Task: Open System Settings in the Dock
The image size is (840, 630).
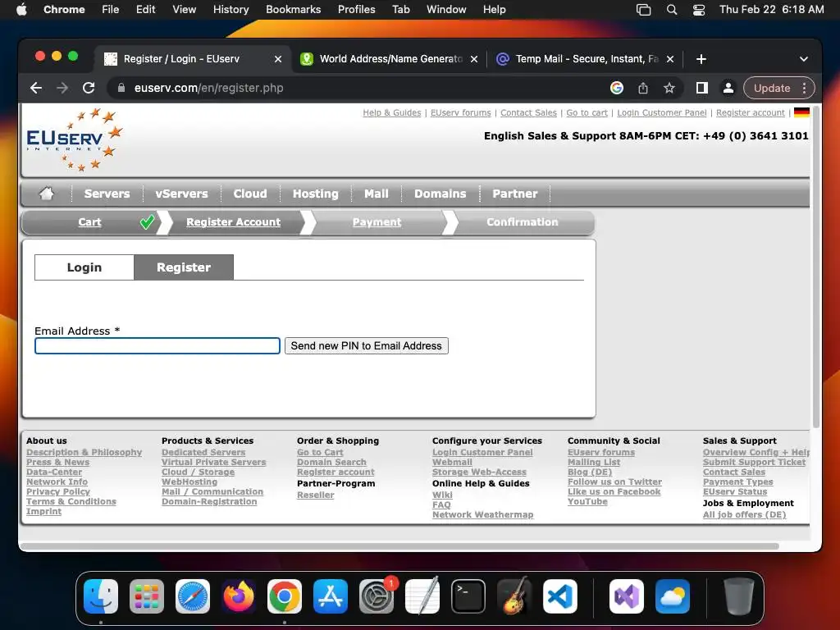Action: click(x=377, y=596)
